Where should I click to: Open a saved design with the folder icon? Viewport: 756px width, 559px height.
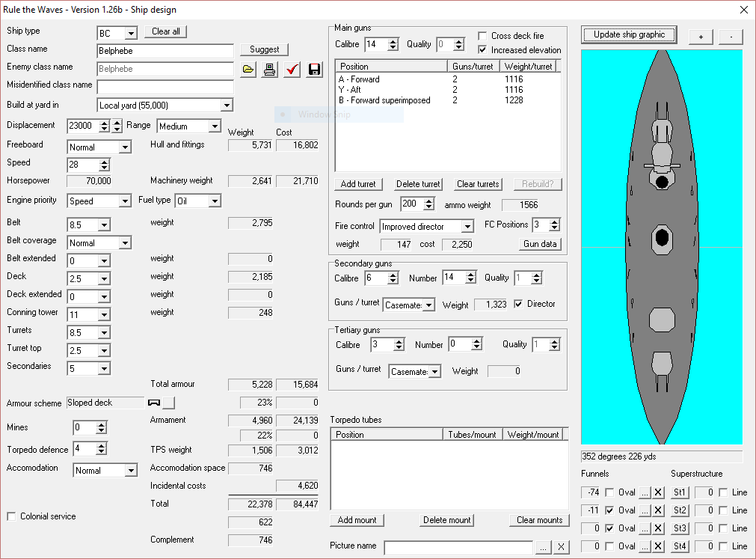click(248, 70)
